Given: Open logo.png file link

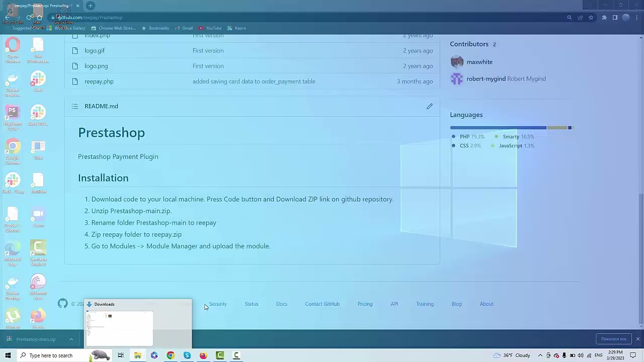Looking at the screenshot, I should click(96, 66).
